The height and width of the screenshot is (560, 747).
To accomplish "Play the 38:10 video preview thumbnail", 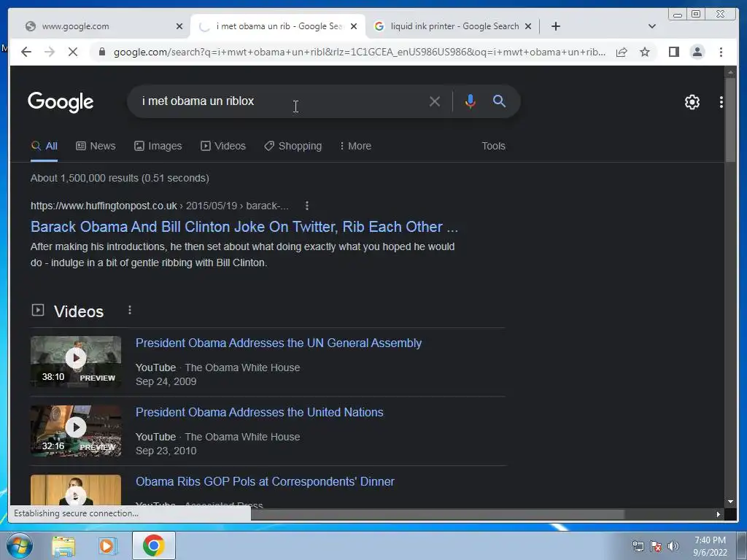I will (76, 361).
